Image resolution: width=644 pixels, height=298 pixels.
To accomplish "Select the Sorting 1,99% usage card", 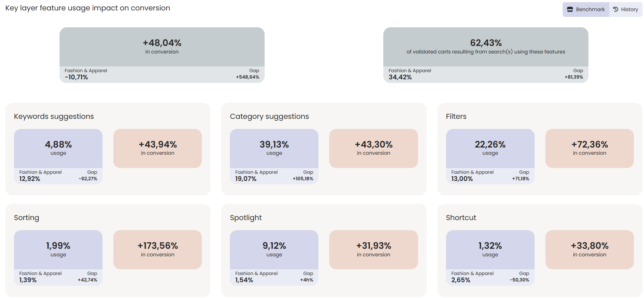I will pyautogui.click(x=58, y=250).
